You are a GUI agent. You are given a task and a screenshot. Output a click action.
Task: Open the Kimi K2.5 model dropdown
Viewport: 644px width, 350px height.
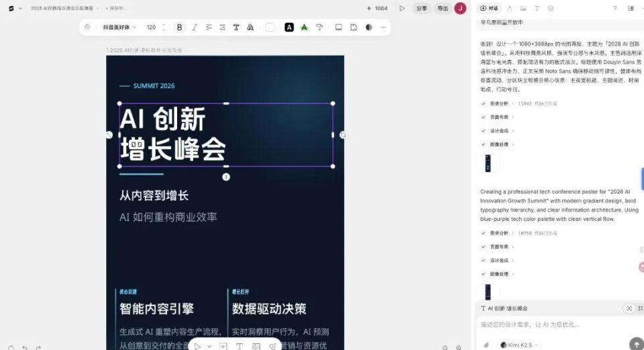(x=519, y=345)
